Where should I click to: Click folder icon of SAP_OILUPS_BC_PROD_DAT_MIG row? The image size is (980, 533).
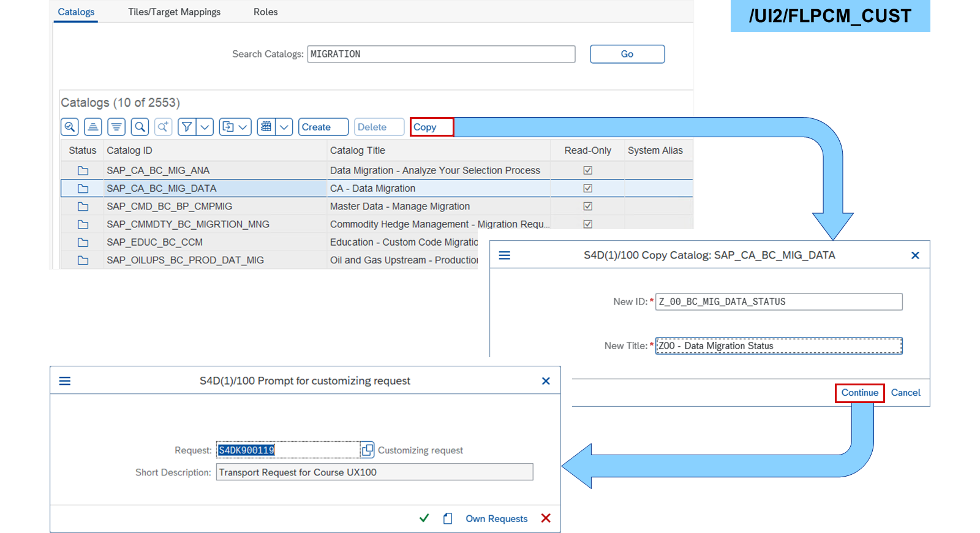83,260
